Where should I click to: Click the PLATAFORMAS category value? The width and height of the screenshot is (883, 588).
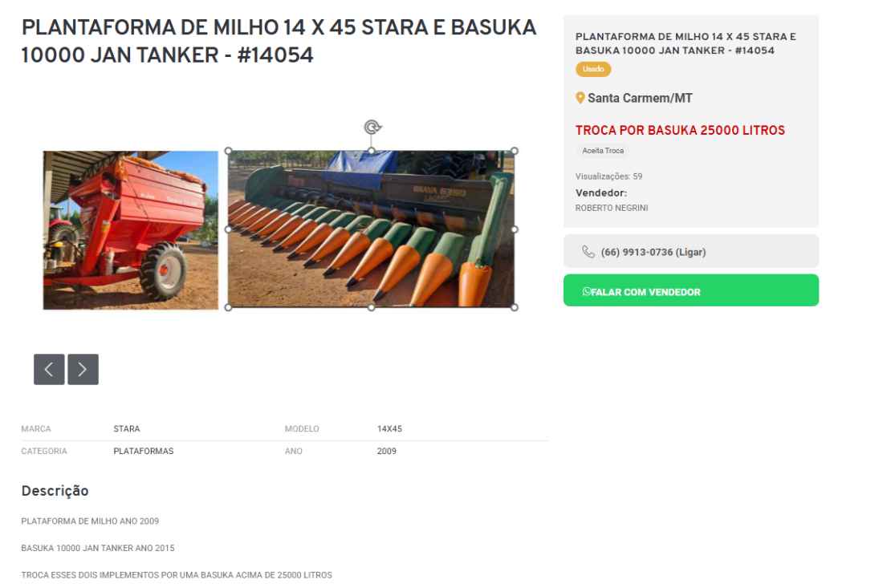(x=144, y=452)
